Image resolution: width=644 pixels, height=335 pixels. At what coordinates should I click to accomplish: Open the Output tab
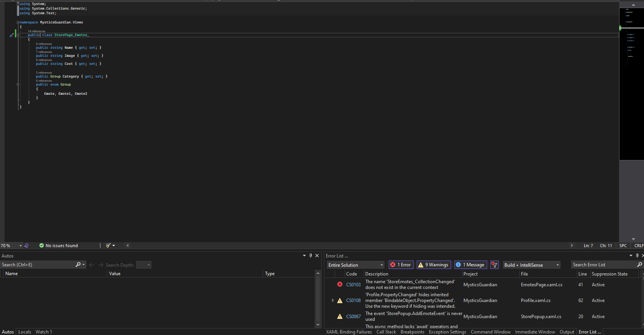(x=567, y=332)
